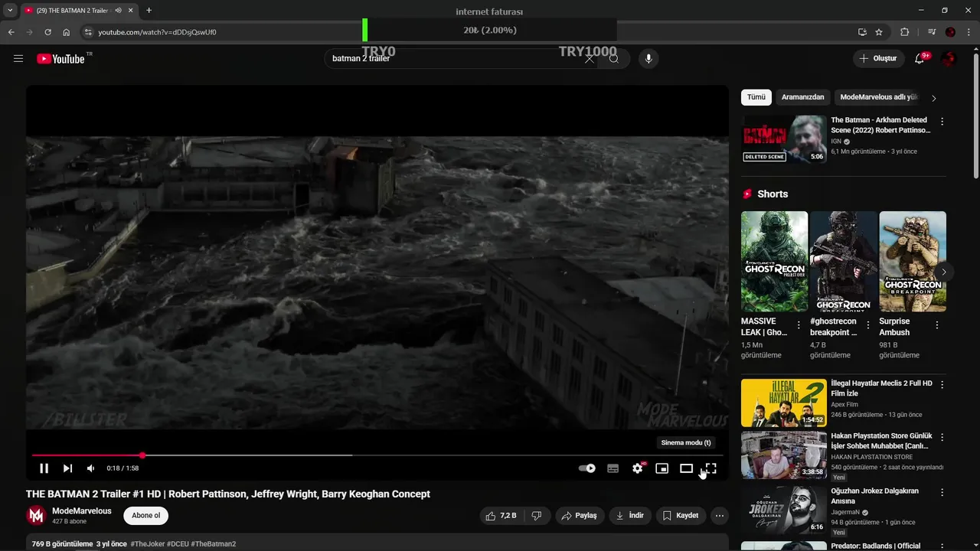
Task: Open the #ghostrecon breakpoint short
Action: tap(843, 262)
